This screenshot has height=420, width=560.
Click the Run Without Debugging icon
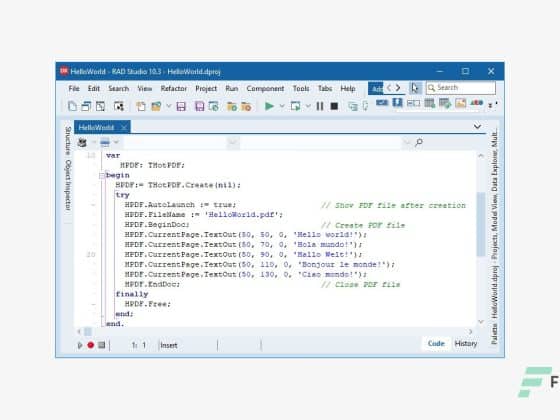(295, 106)
